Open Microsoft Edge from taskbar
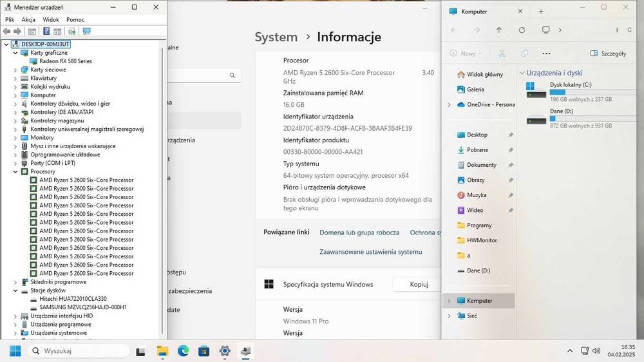 (x=183, y=351)
